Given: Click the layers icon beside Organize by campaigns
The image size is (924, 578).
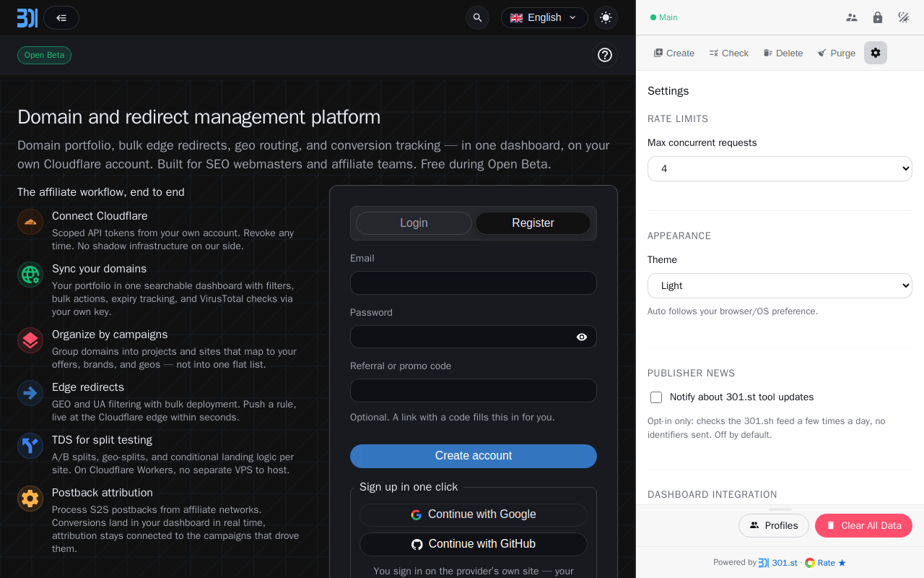Looking at the screenshot, I should tap(30, 340).
